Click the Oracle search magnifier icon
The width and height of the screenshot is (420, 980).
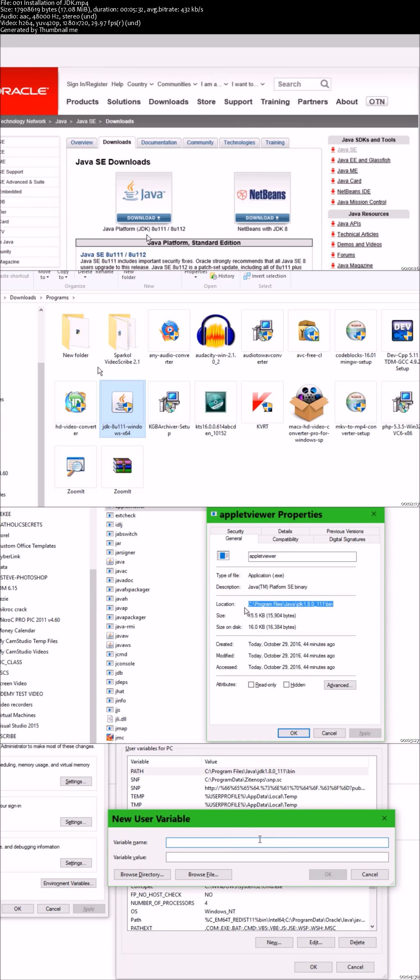click(324, 84)
